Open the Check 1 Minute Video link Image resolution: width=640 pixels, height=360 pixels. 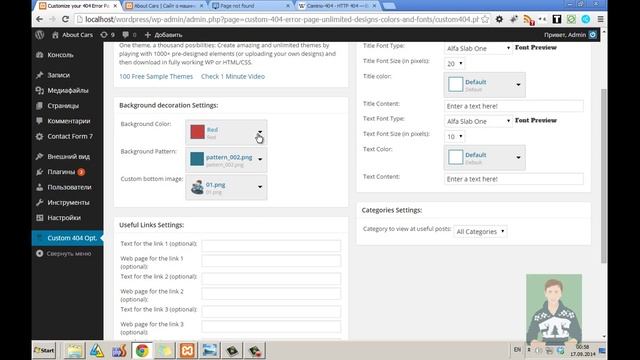(x=233, y=76)
